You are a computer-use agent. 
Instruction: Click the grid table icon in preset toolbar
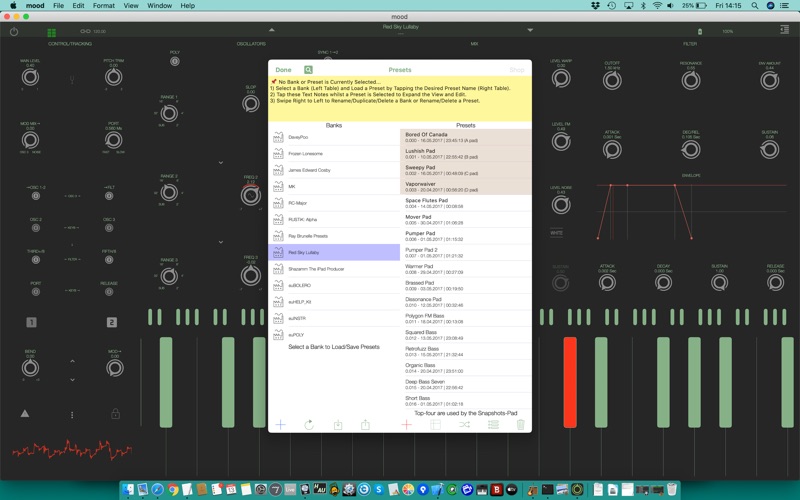(435, 424)
